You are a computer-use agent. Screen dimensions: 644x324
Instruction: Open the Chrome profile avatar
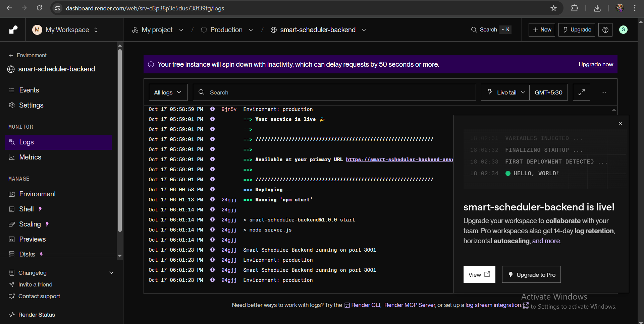tap(620, 8)
